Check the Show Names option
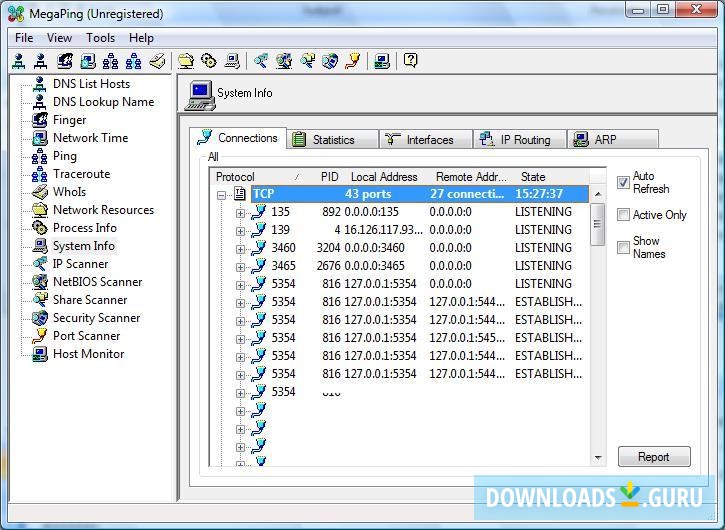Viewport: 725px width, 530px height. 623,247
